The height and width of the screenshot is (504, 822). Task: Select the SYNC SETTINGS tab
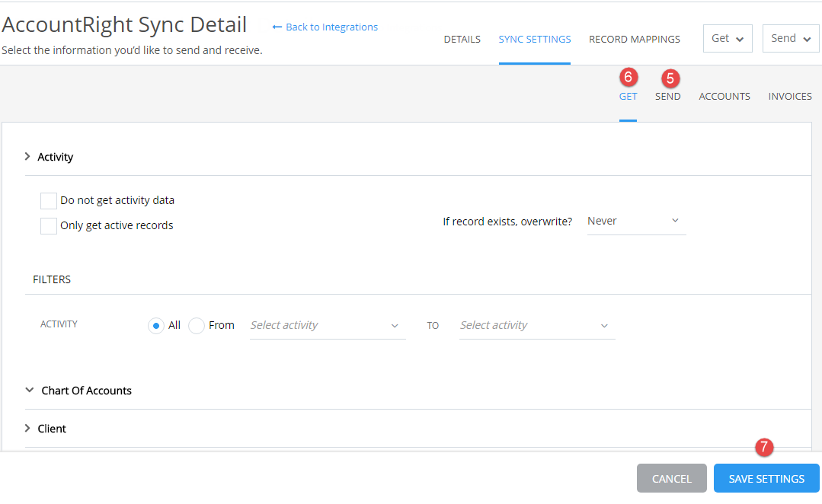pos(534,40)
